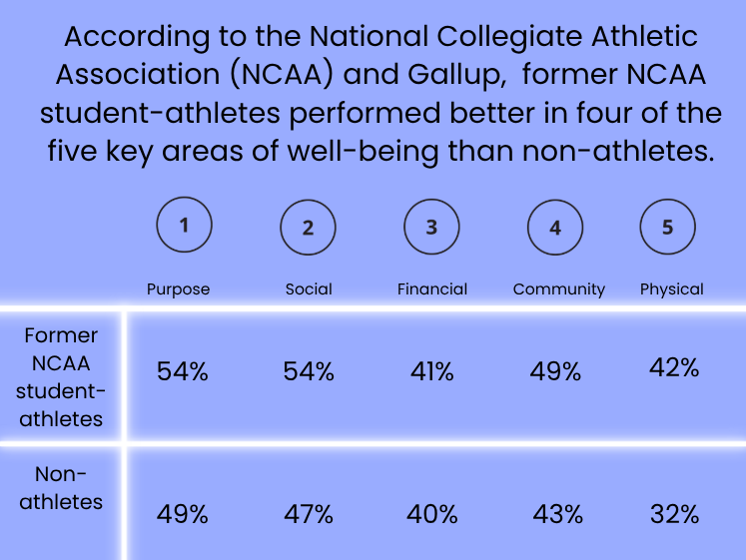Screen dimensions: 746x560
Task: Click the Community column label
Action: click(559, 289)
